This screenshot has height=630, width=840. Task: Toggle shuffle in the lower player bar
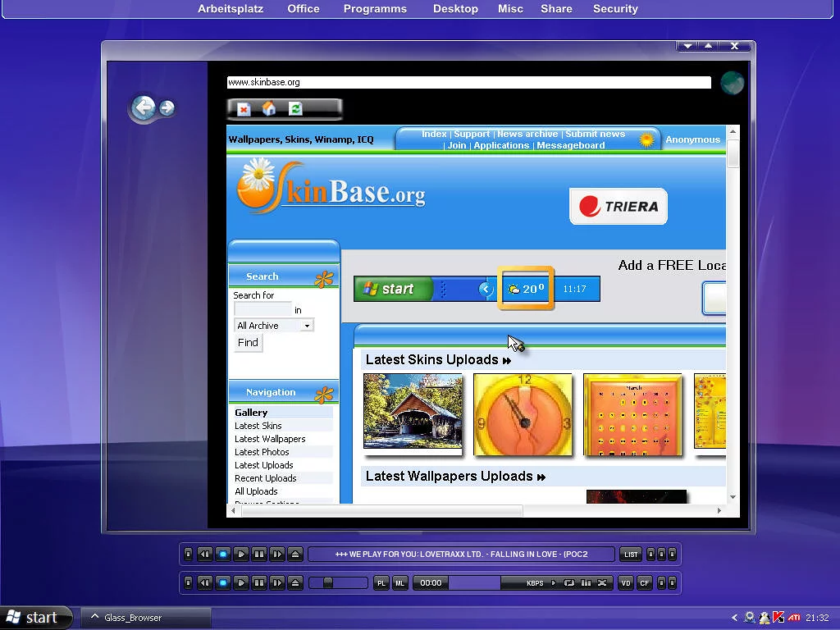pyautogui.click(x=602, y=583)
